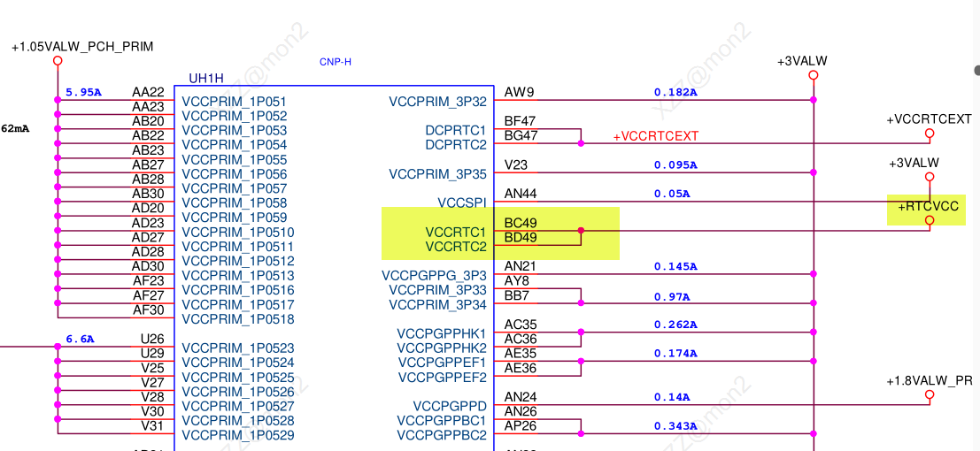Click pin number U26
This screenshot has width=980, height=451.
coord(153,340)
